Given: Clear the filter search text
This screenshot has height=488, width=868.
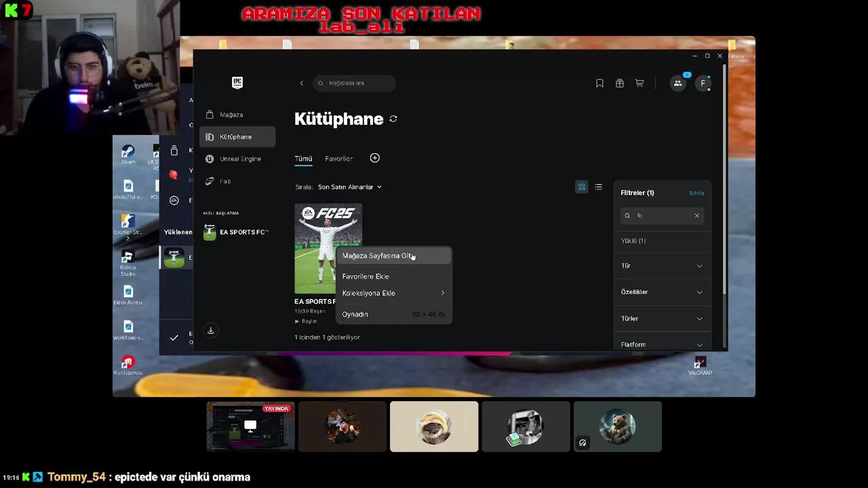Looking at the screenshot, I should coord(696,216).
